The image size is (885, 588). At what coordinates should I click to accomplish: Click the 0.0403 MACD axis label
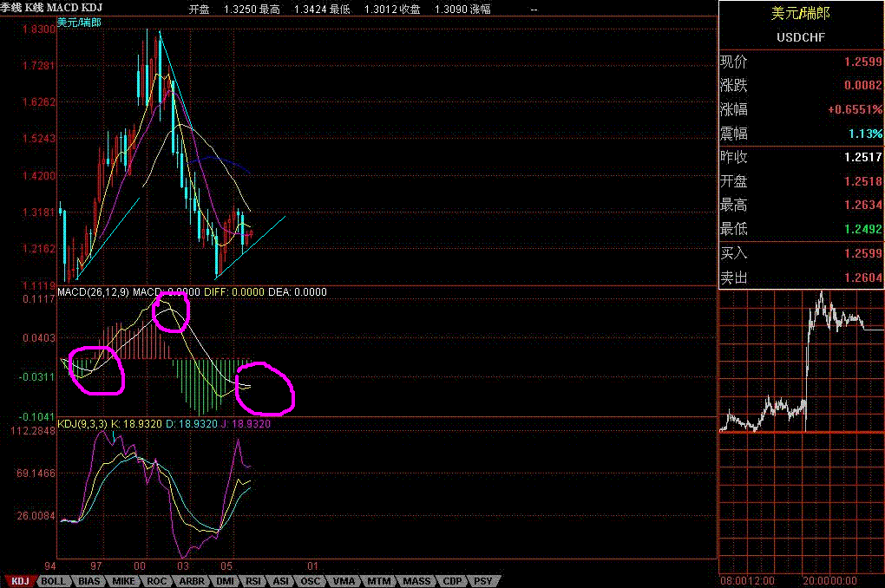point(39,338)
